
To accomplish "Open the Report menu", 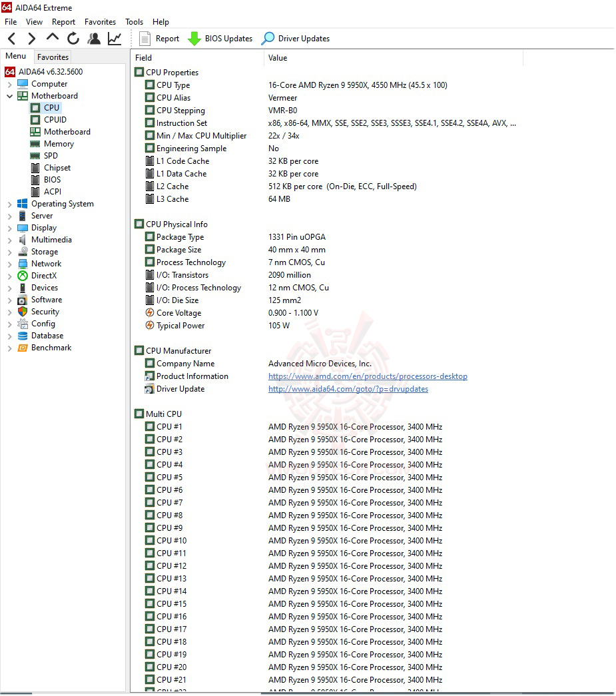I will pos(63,22).
